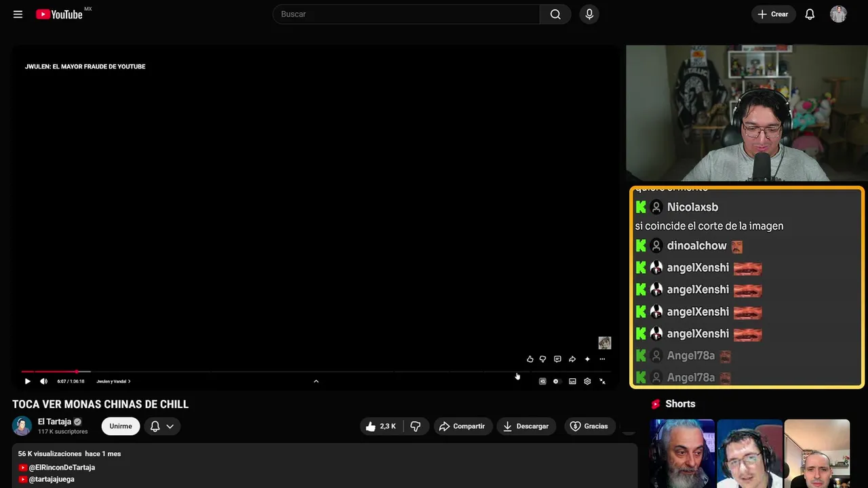
Task: Click the 6:07 / 1:06:18 time display
Action: coord(71,382)
